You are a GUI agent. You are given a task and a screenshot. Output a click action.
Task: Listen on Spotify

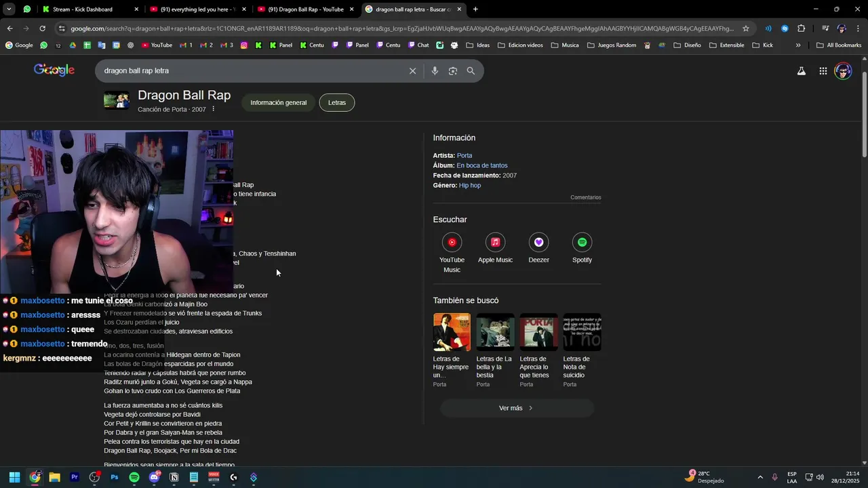click(x=582, y=249)
